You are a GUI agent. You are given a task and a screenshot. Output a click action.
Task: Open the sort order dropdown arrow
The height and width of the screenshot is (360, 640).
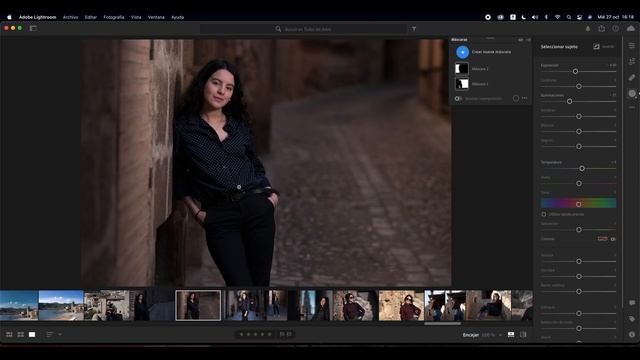click(60, 335)
